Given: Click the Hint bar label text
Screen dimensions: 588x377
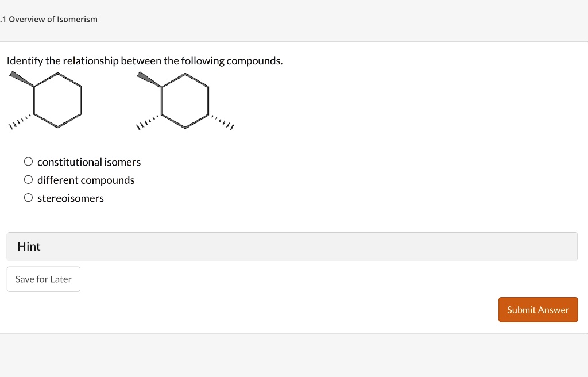Looking at the screenshot, I should point(29,246).
